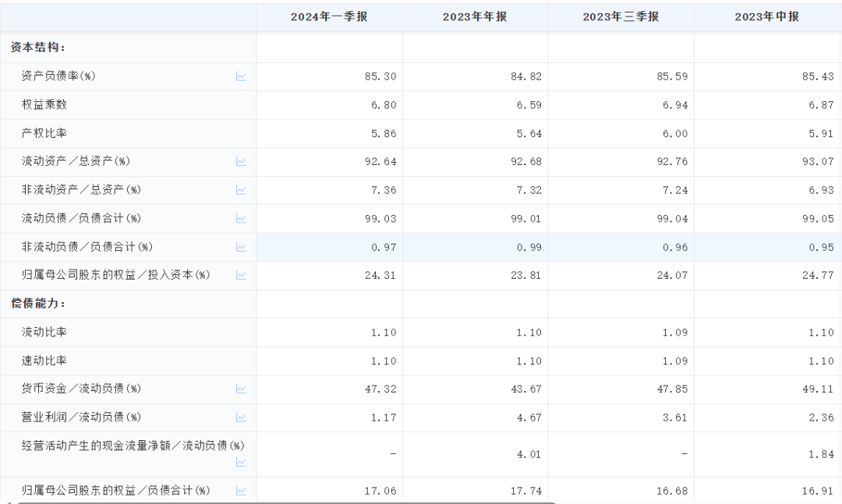The image size is (842, 504).
Task: Select the 权益乘数 row label
Action: click(x=44, y=105)
